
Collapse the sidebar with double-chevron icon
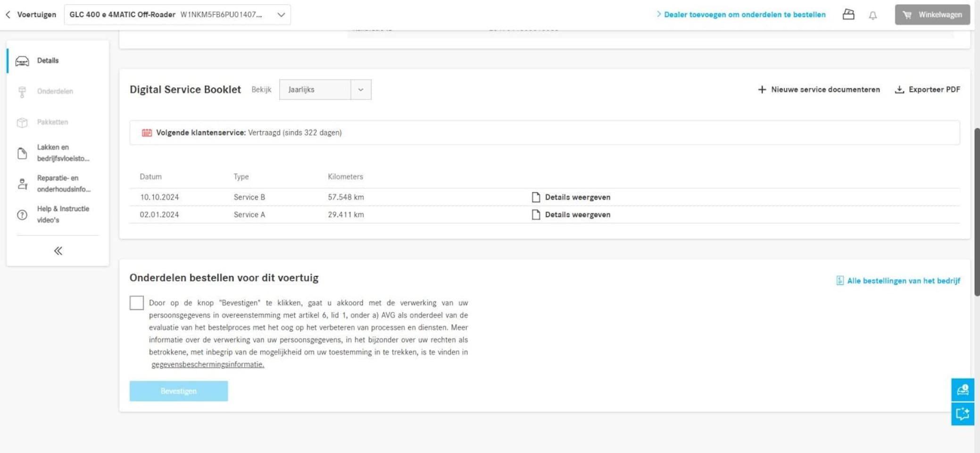tap(58, 251)
